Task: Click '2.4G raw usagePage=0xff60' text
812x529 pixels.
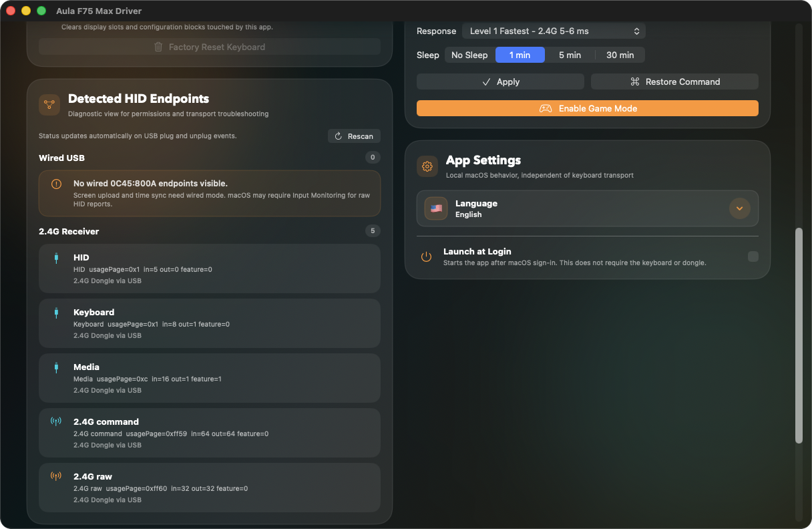Action: 160,488
